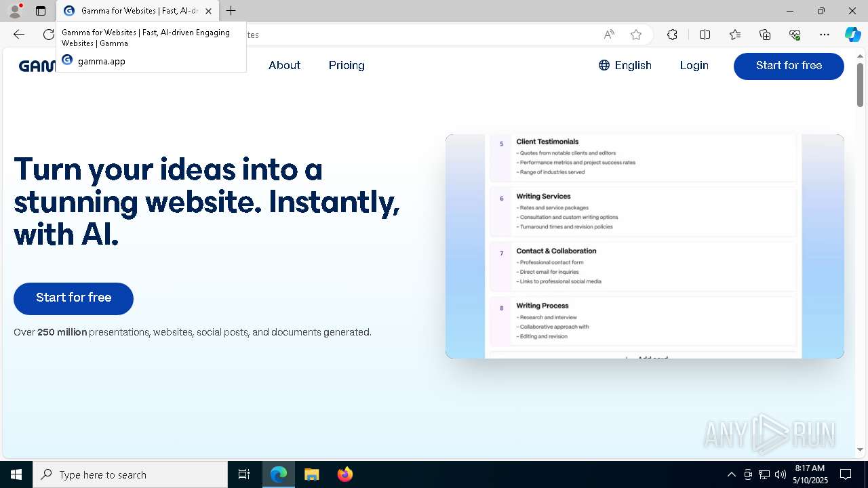Open the Favorites list icon
The width and height of the screenshot is (868, 488).
pos(735,35)
